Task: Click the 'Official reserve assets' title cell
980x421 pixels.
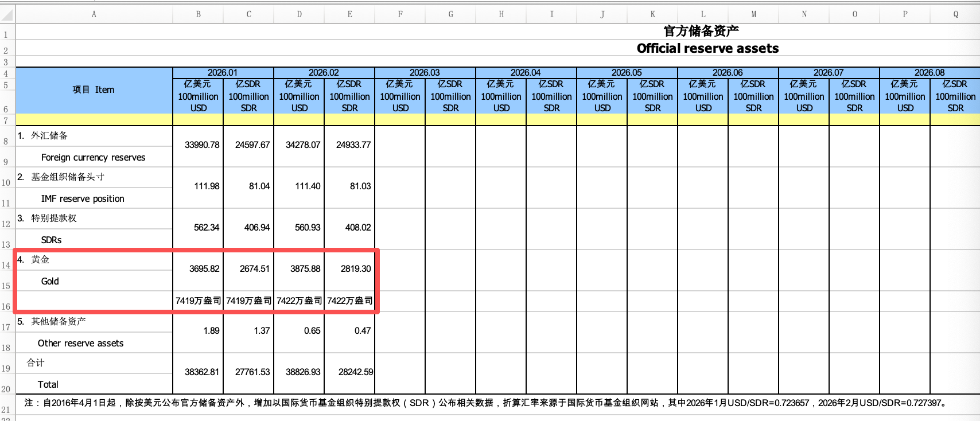Action: point(707,49)
